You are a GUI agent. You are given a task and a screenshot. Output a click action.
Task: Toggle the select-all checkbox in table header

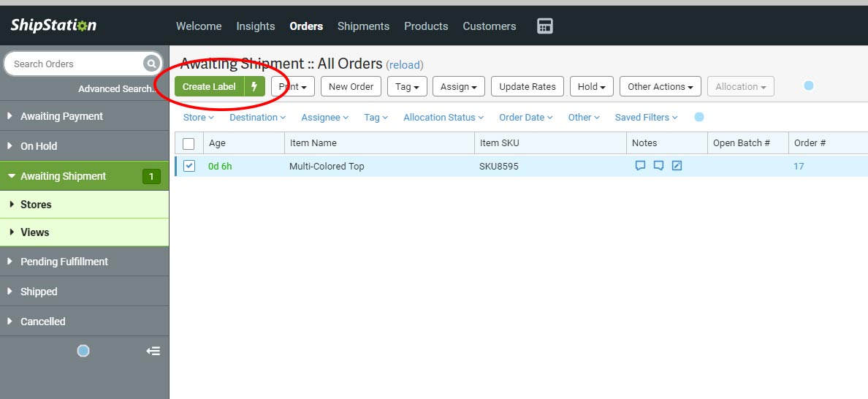tap(189, 143)
